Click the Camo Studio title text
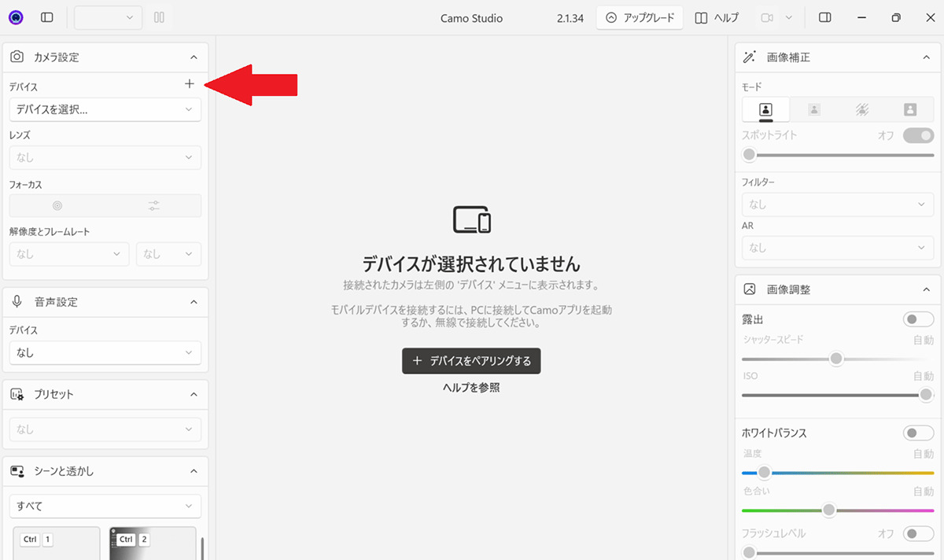Screen dimensions: 944x560 471,17
